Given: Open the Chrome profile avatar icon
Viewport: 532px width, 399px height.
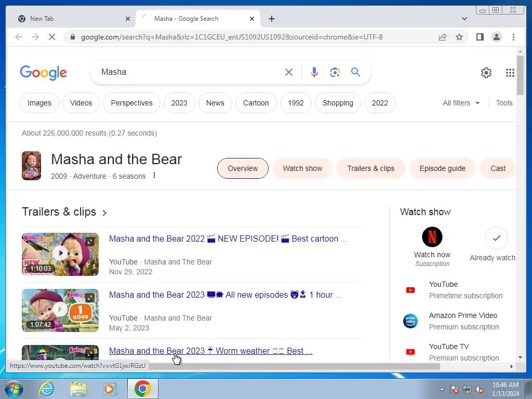Looking at the screenshot, I should point(496,37).
